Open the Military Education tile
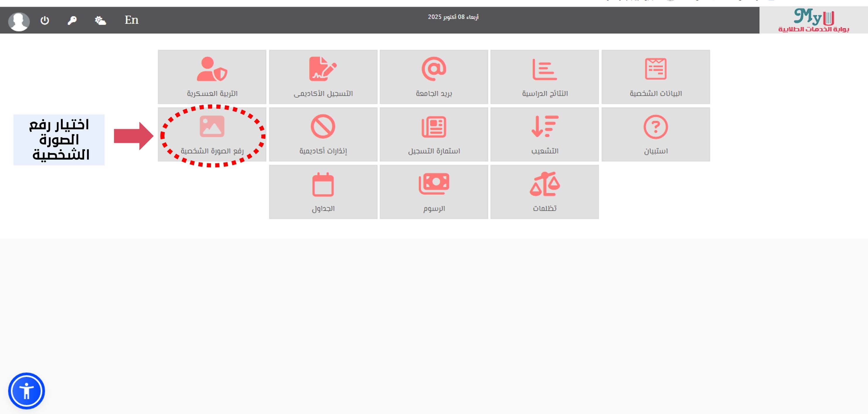Screen dimensions: 868x414 point(212,77)
